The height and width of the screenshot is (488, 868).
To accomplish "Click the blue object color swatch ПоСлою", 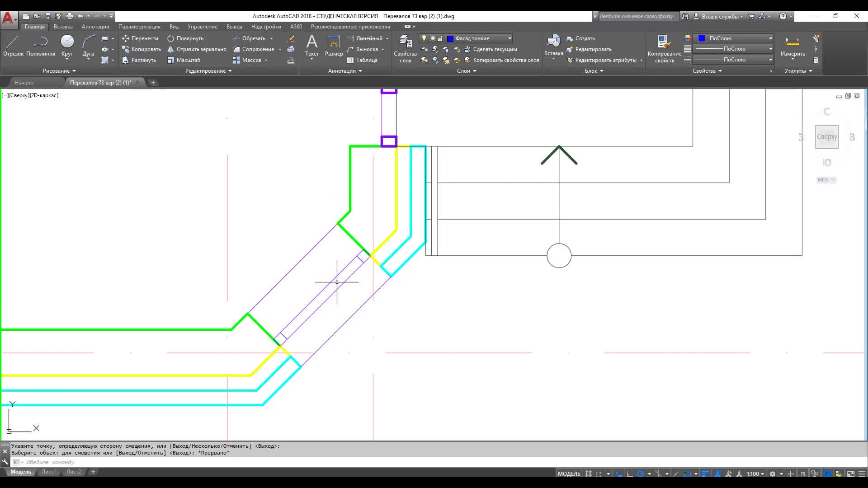I will click(702, 38).
